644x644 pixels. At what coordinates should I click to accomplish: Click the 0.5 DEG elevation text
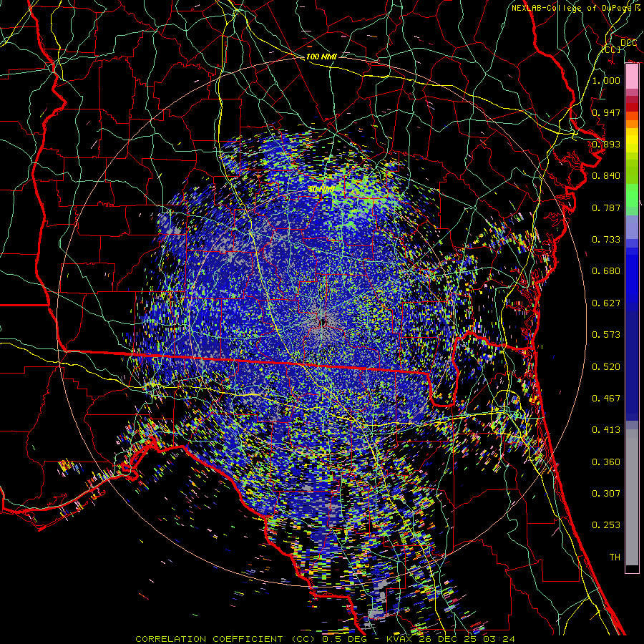click(x=344, y=639)
